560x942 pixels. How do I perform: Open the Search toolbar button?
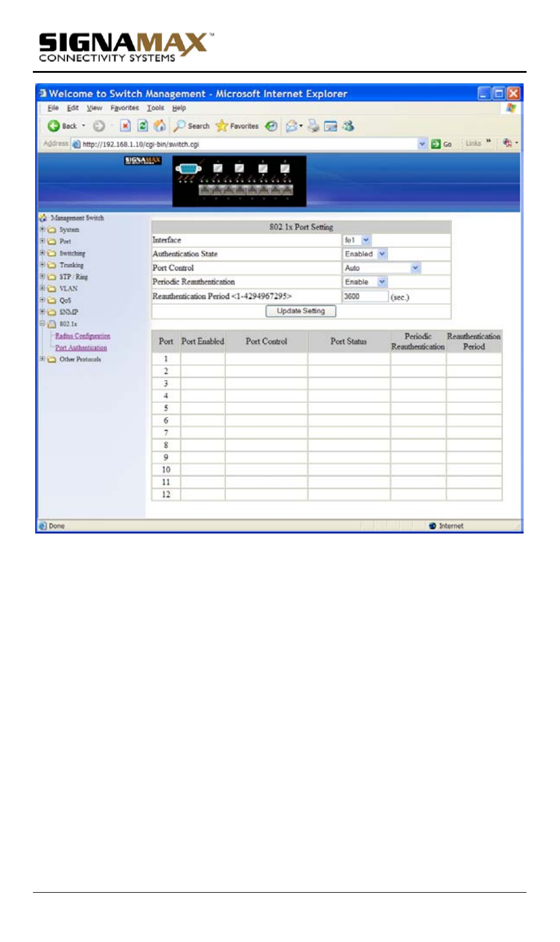click(191, 126)
